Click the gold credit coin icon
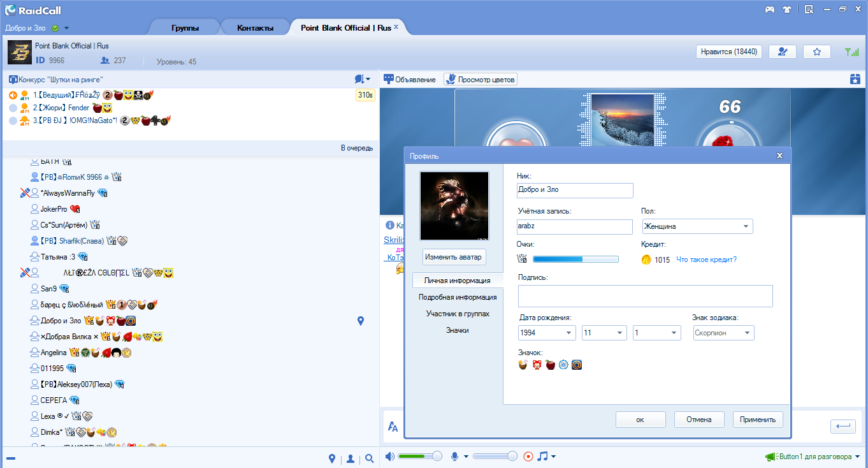 pos(646,260)
